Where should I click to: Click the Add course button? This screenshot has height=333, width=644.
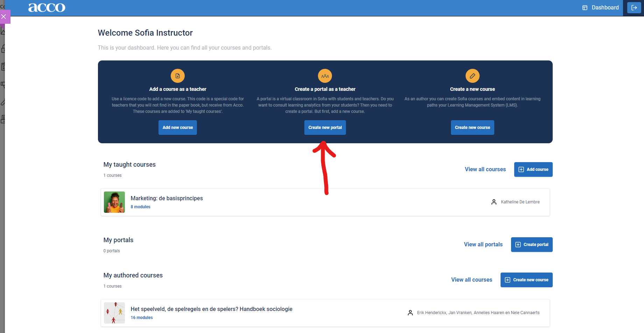pos(533,169)
